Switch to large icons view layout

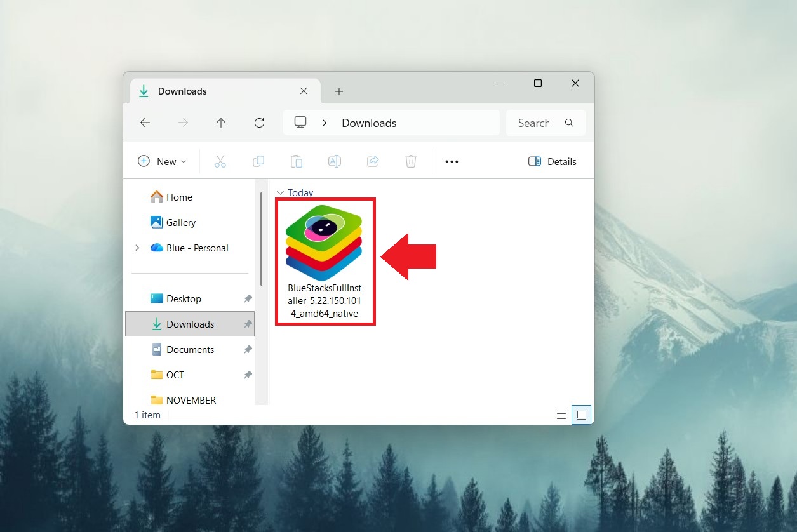[x=582, y=415]
